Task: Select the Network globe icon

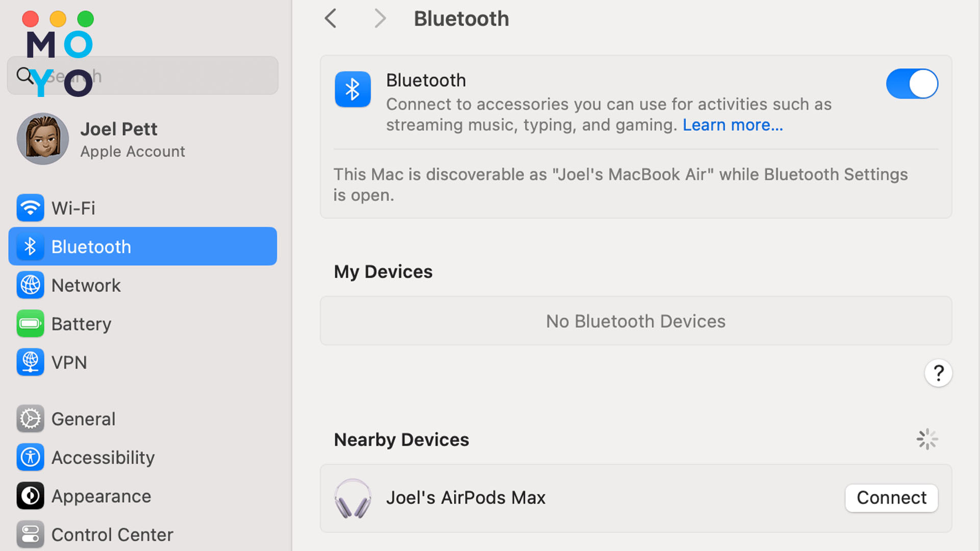Action: click(x=30, y=285)
